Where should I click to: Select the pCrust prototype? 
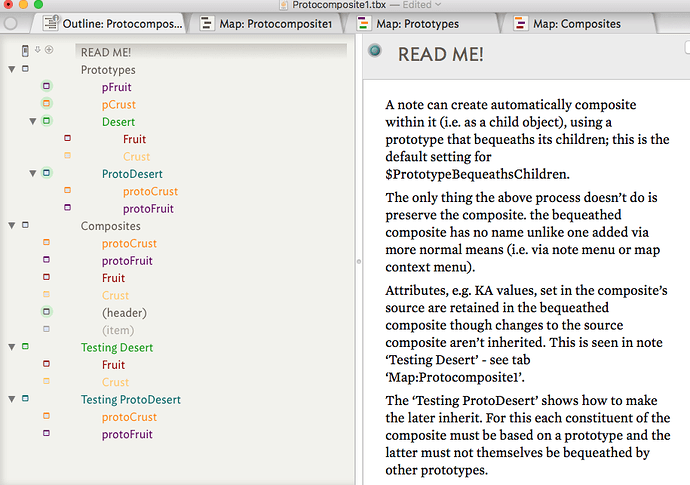(x=119, y=105)
